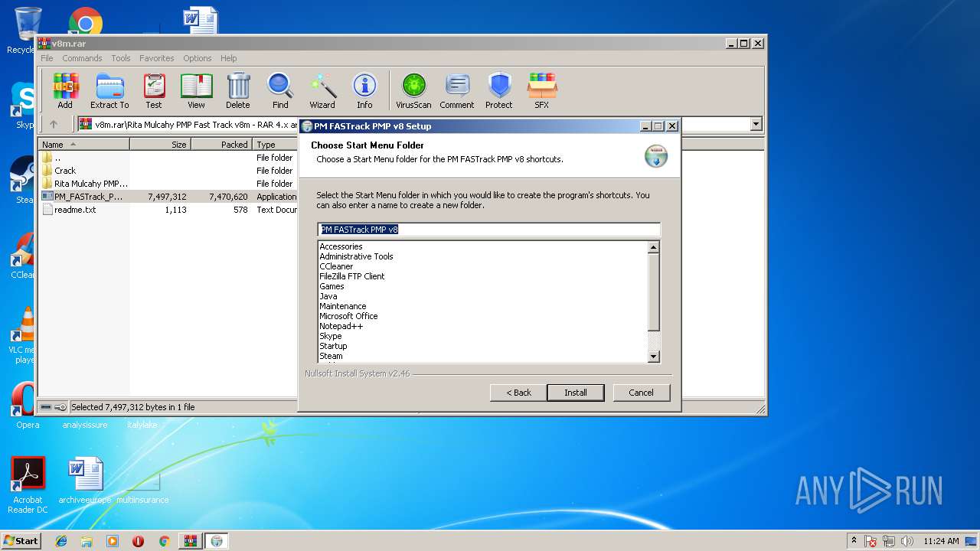Image resolution: width=980 pixels, height=551 pixels.
Task: Click the Windows Start button
Action: (21, 541)
